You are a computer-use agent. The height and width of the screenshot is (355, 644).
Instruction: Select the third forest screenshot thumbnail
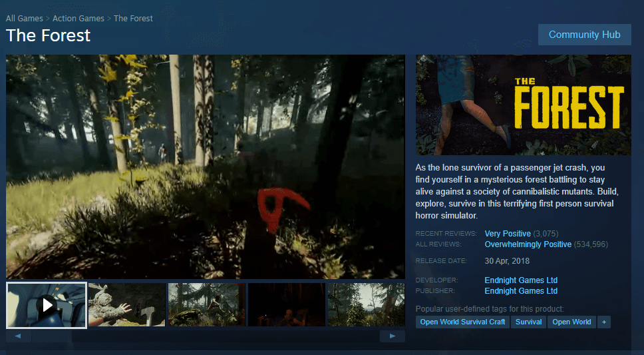click(207, 305)
